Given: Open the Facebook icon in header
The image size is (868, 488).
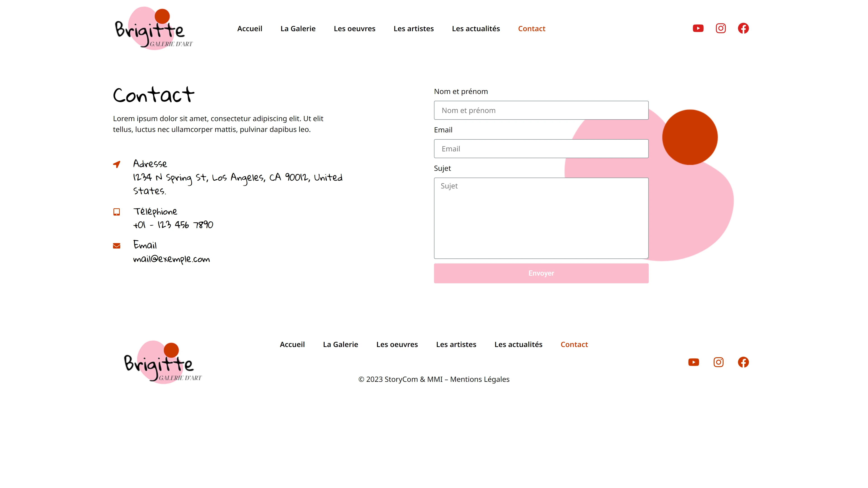Looking at the screenshot, I should click(x=743, y=28).
